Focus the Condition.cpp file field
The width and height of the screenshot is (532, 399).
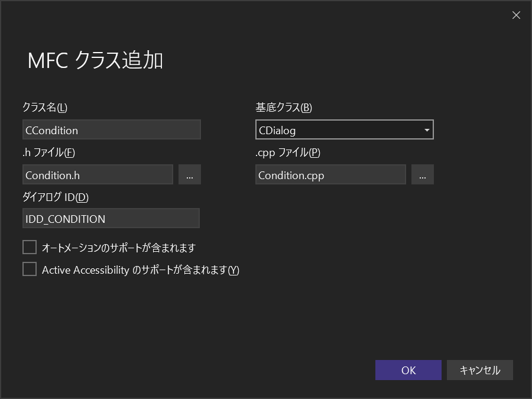(x=330, y=175)
